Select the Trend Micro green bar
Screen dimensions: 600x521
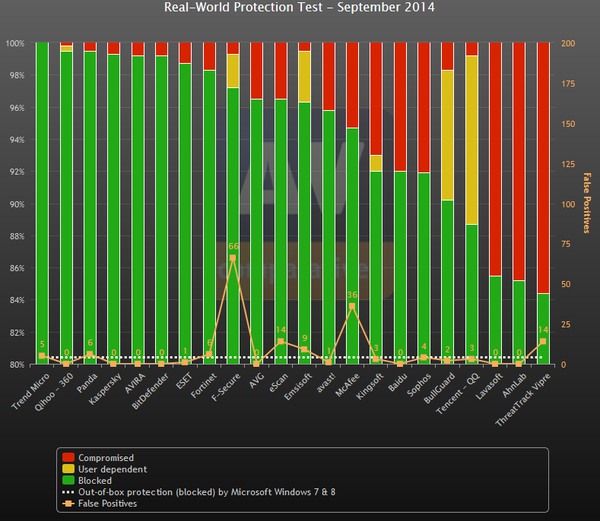pyautogui.click(x=42, y=203)
